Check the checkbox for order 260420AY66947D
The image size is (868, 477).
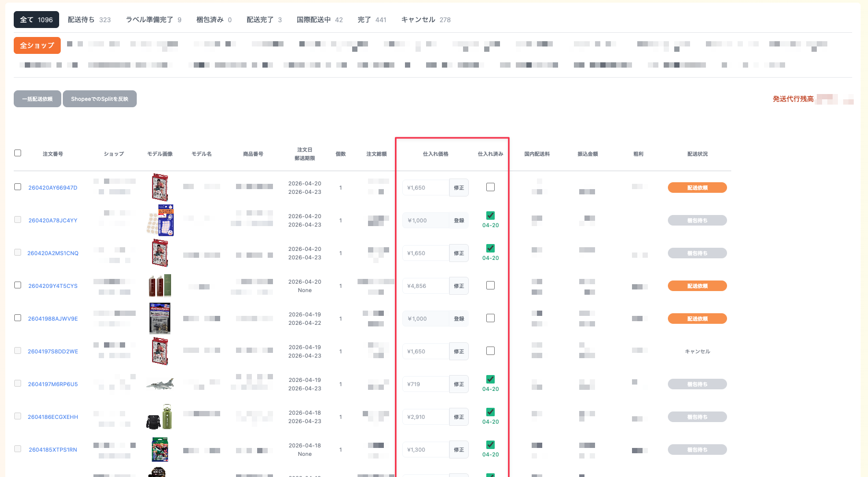pyautogui.click(x=17, y=186)
